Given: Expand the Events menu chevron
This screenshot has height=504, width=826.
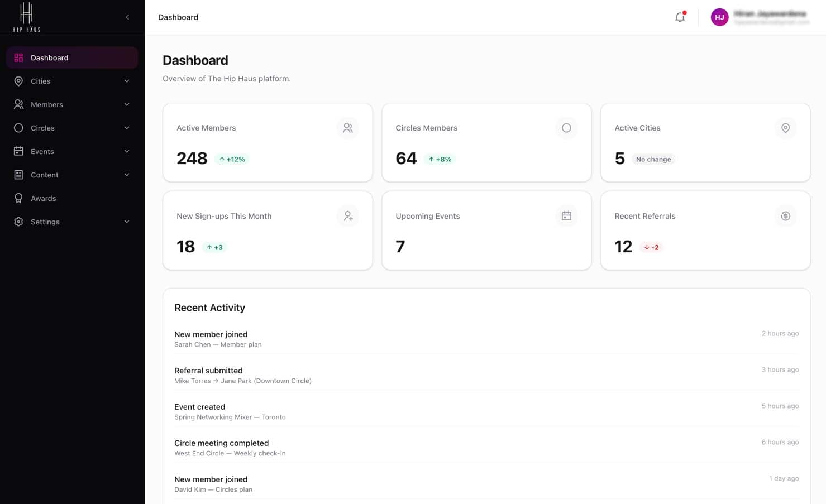Looking at the screenshot, I should [127, 151].
